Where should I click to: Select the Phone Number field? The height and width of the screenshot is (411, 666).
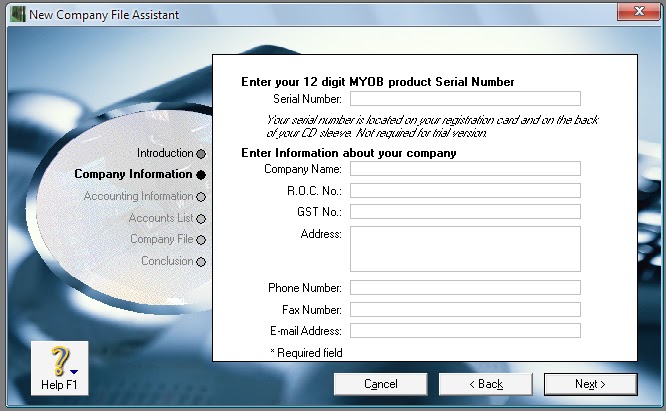[x=465, y=287]
